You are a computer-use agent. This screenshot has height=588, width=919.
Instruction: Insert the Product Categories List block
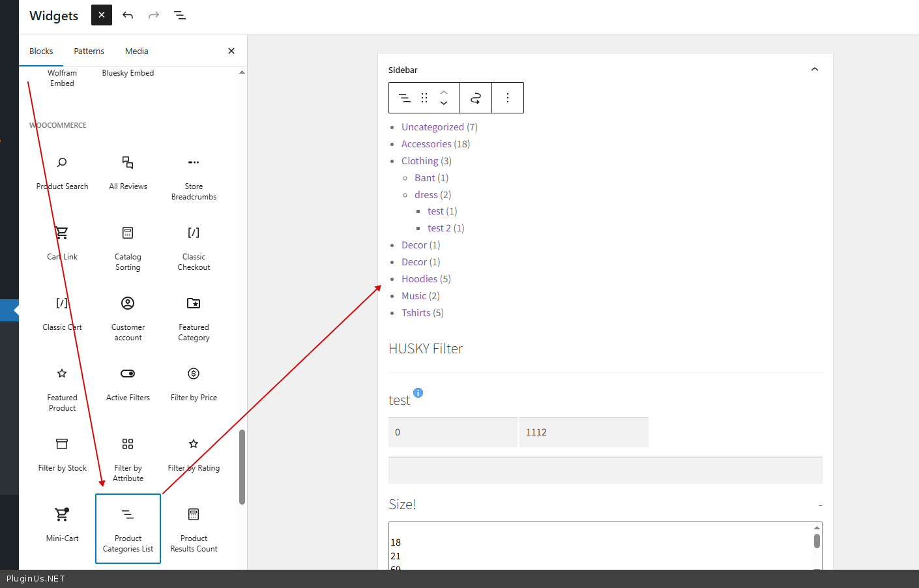[128, 529]
